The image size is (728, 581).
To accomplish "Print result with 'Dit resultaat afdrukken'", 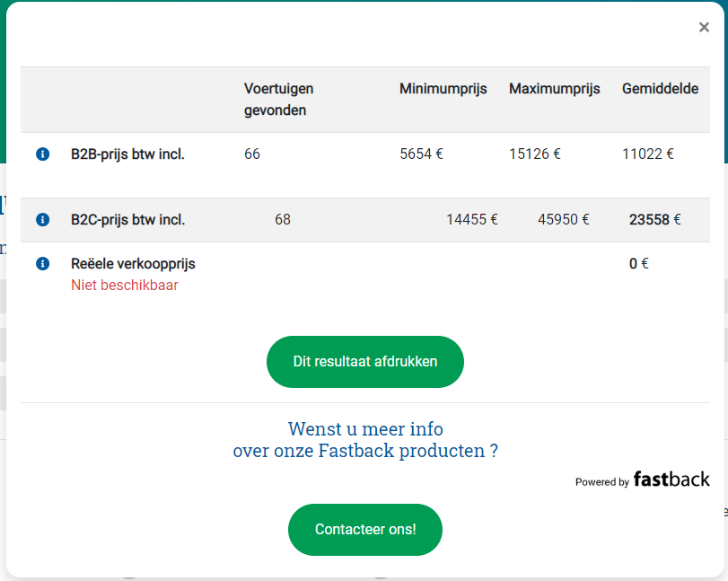I will (x=365, y=362).
